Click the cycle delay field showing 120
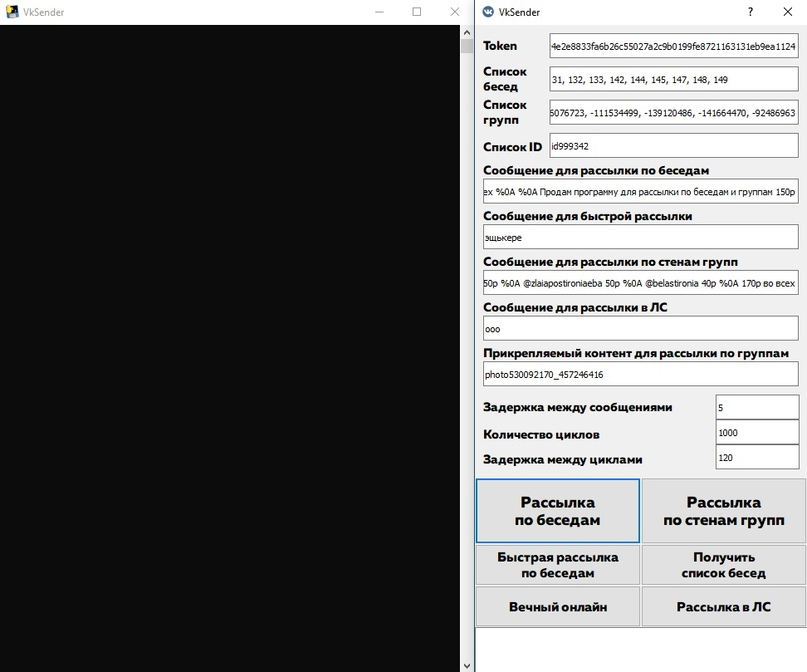Image resolution: width=807 pixels, height=672 pixels. click(x=757, y=457)
